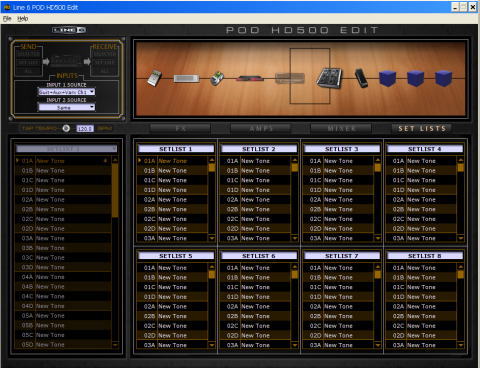This screenshot has width=480, height=368.
Task: Select the last blue cube effect block
Action: [x=443, y=78]
